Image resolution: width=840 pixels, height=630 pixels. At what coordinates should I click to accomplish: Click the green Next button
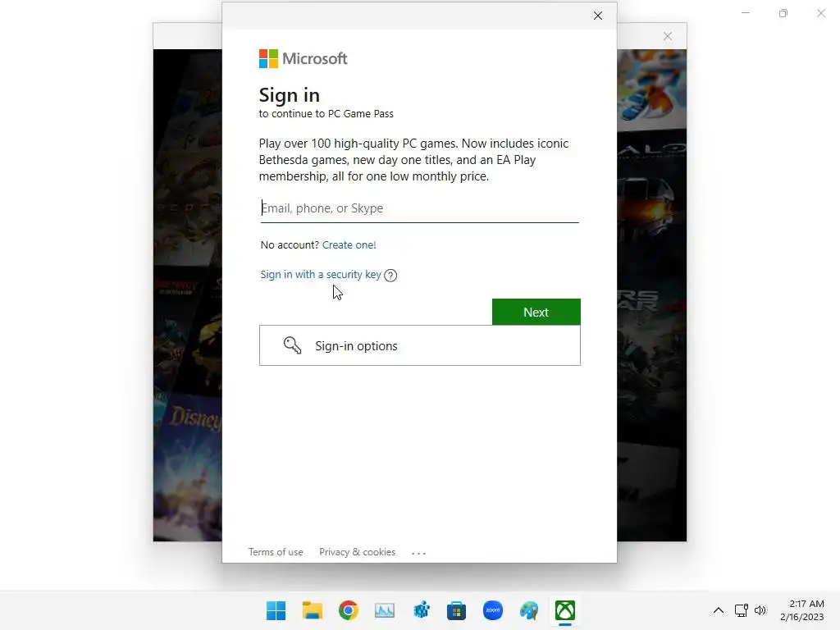click(536, 312)
